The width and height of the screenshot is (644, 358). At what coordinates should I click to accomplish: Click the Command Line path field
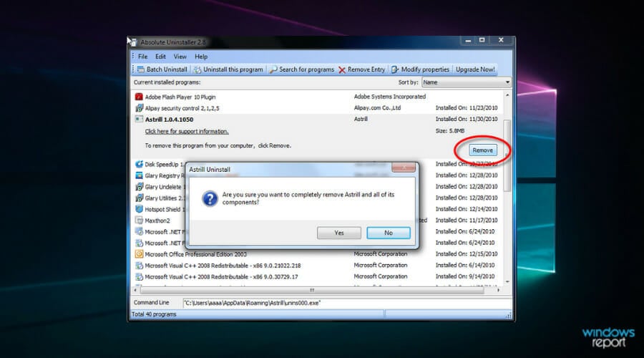coord(346,303)
